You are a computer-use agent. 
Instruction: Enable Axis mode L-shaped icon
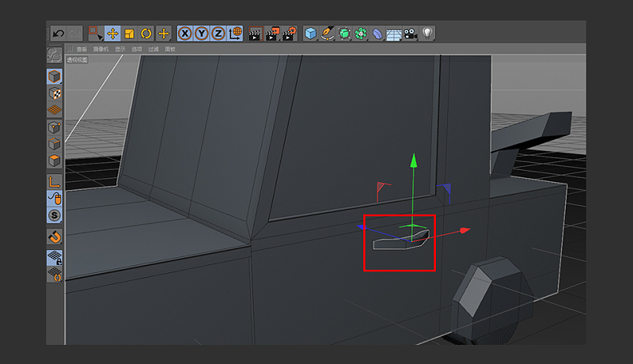tap(55, 181)
